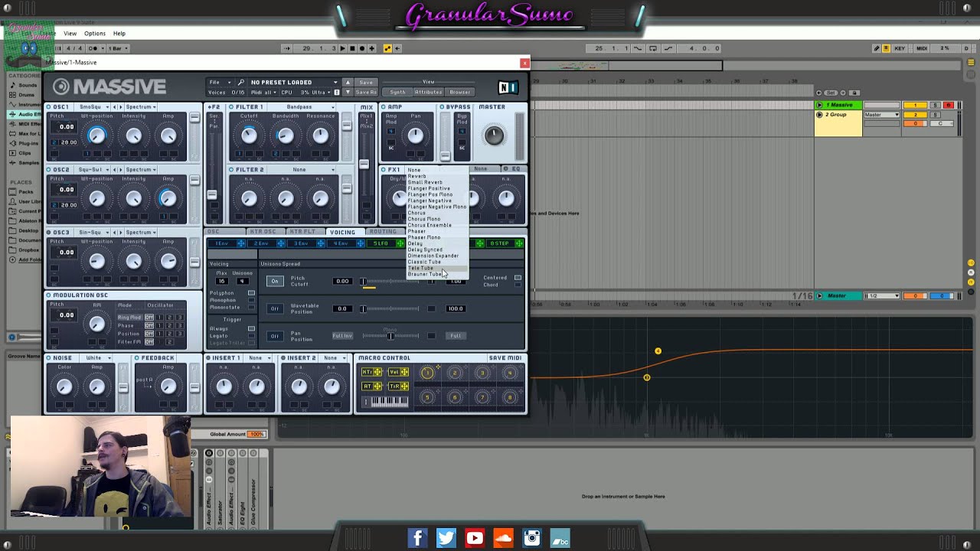
Task: Click the 5 LFO modulation drag handle
Action: coord(400,243)
